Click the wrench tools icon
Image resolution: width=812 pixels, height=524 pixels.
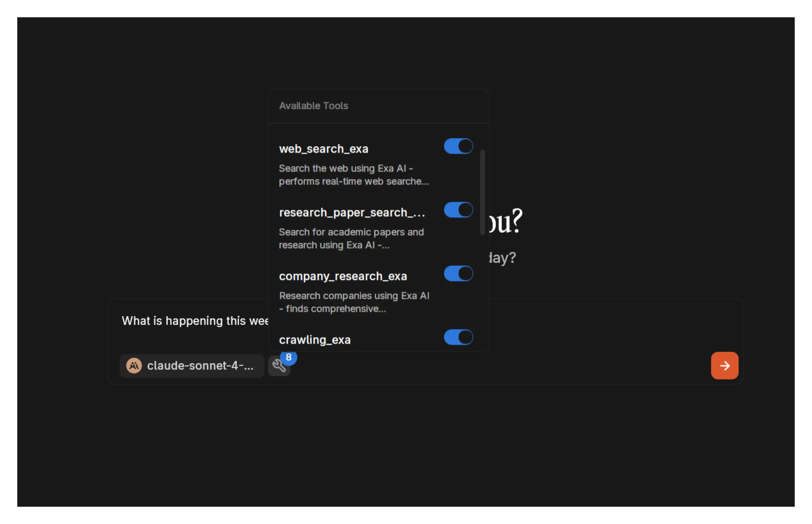point(279,366)
